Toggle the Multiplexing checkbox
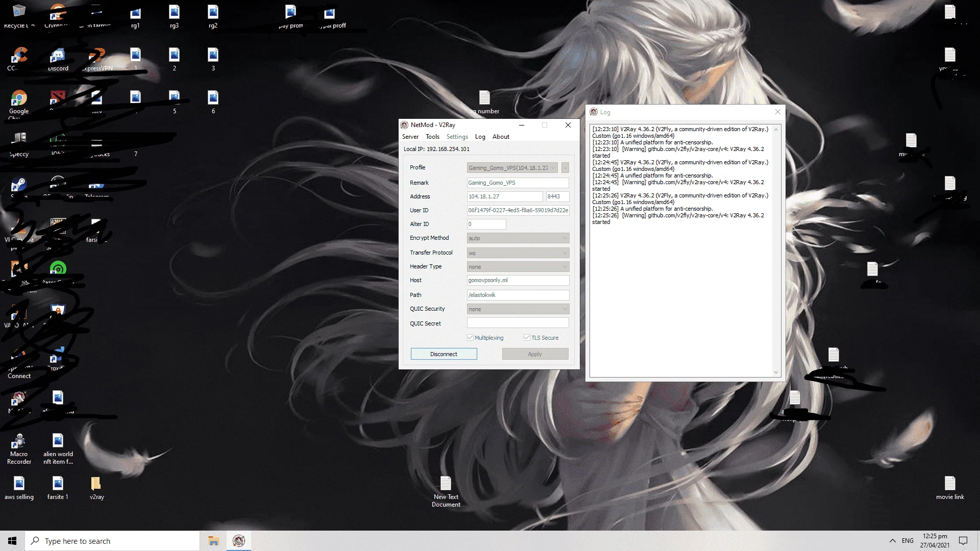Viewport: 980px width, 551px height. [470, 338]
